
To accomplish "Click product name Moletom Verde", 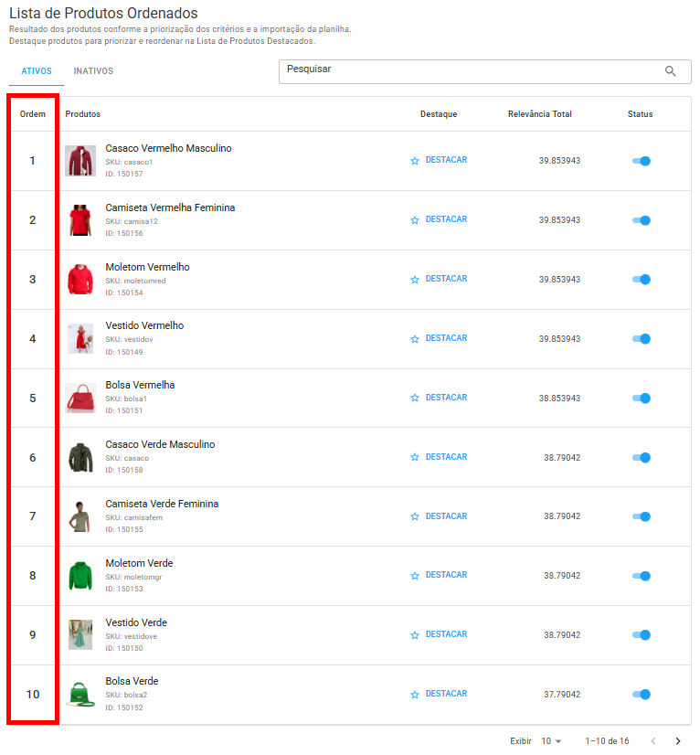I will [x=139, y=563].
